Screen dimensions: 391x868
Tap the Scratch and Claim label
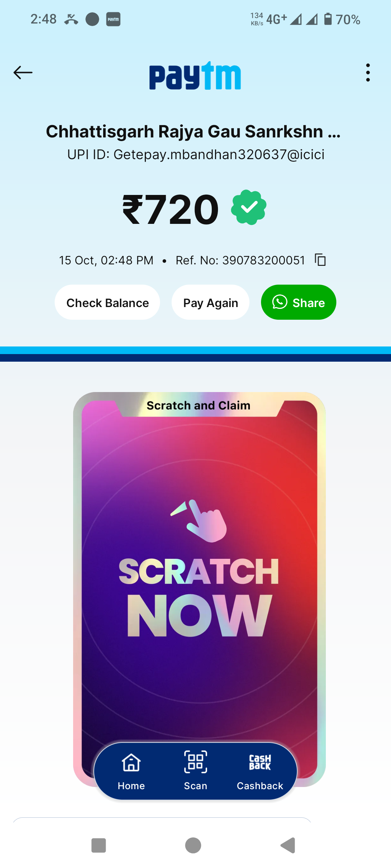[198, 405]
